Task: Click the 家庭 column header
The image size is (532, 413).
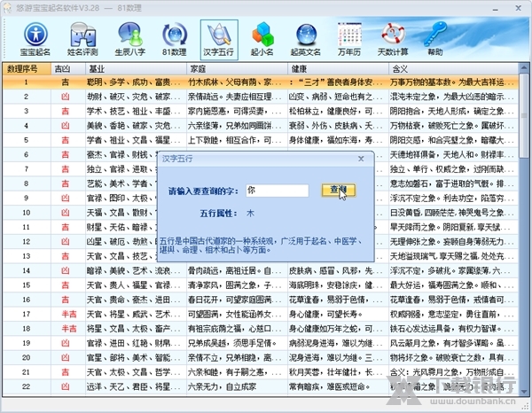Action: [237, 69]
